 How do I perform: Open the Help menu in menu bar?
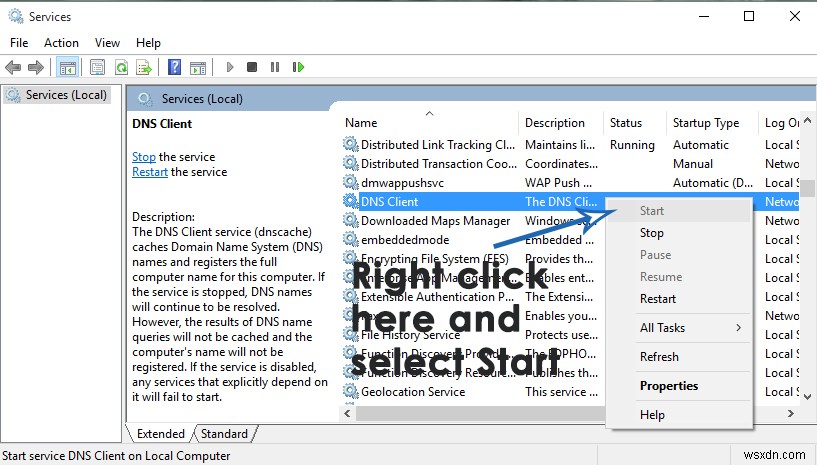[x=148, y=43]
